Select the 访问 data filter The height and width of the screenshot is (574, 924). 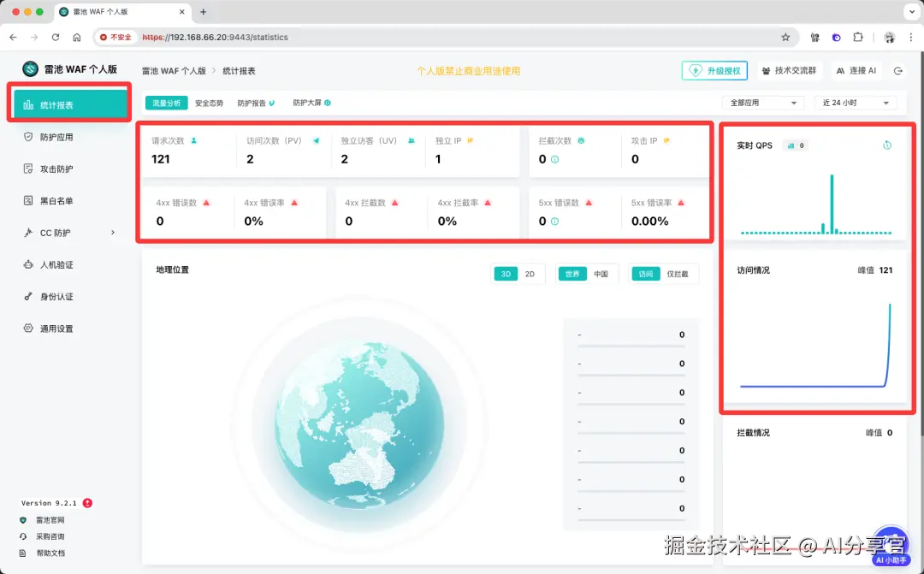tap(646, 274)
